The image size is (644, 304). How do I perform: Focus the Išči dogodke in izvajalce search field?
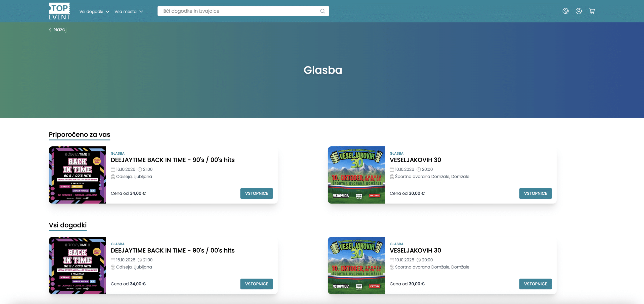point(243,11)
